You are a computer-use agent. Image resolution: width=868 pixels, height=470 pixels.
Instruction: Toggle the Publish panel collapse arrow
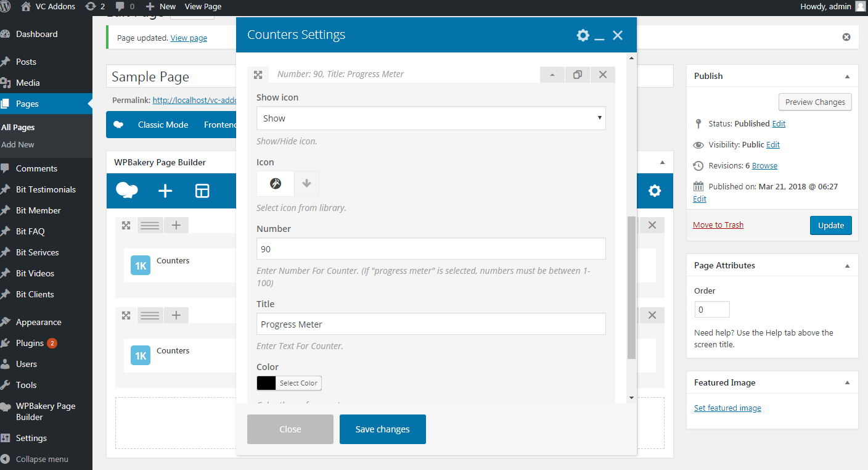pyautogui.click(x=847, y=76)
